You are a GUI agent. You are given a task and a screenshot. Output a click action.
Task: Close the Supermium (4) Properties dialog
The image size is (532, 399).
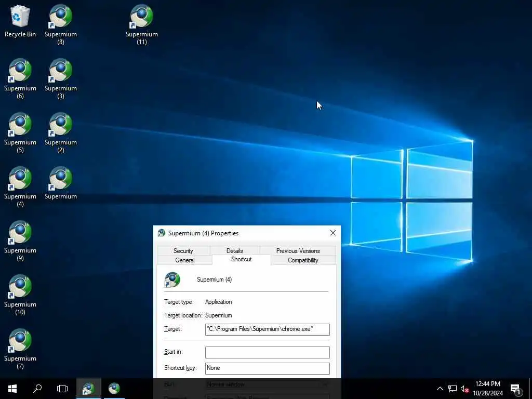(333, 233)
